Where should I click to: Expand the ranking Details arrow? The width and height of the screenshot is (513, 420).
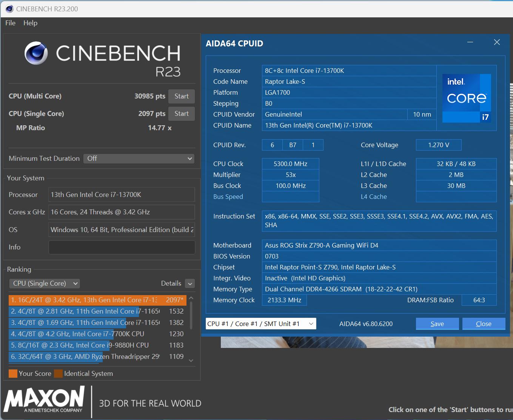pyautogui.click(x=190, y=284)
